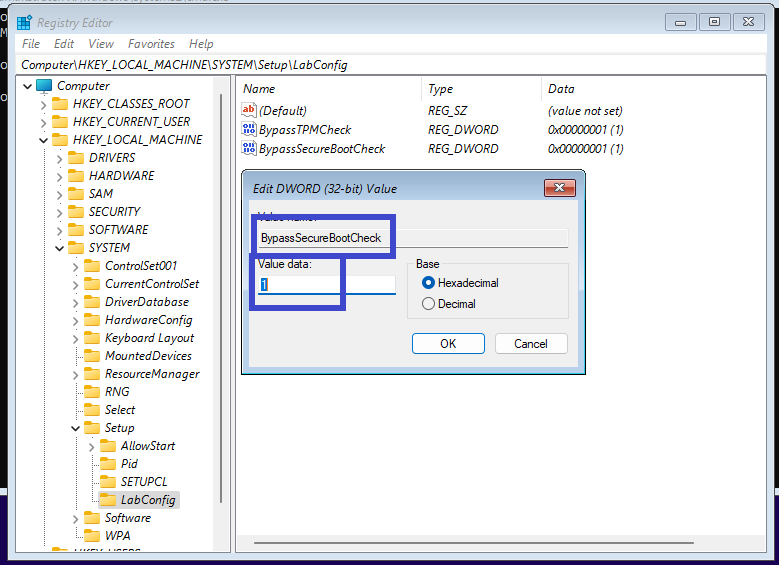Click the DRIVERS folder icon
The image size is (779, 565).
[76, 158]
